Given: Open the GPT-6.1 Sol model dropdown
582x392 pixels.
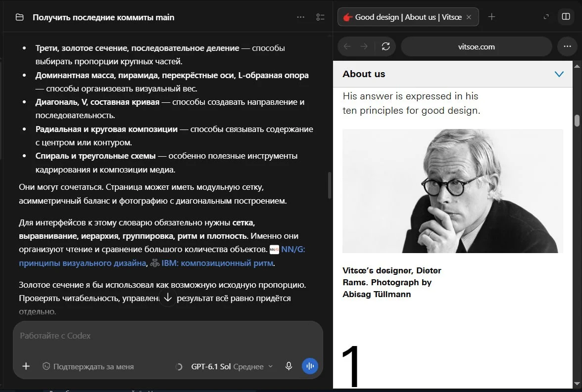Looking at the screenshot, I should (x=232, y=366).
